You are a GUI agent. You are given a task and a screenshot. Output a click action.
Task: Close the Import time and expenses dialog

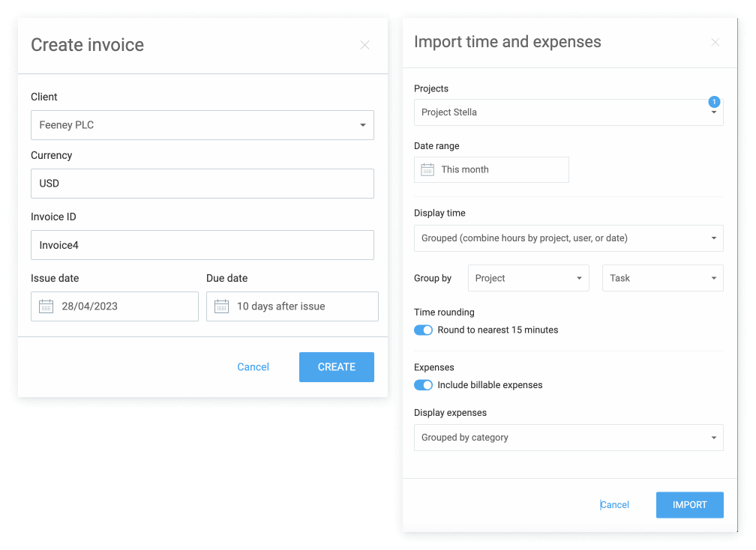pos(715,43)
